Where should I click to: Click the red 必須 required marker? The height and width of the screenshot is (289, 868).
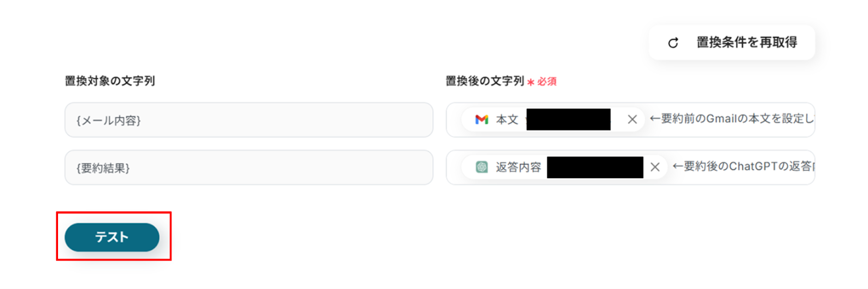(x=547, y=81)
